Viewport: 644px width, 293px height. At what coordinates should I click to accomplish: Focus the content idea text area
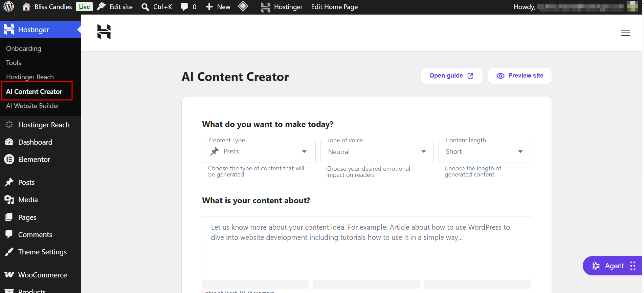[x=367, y=247]
